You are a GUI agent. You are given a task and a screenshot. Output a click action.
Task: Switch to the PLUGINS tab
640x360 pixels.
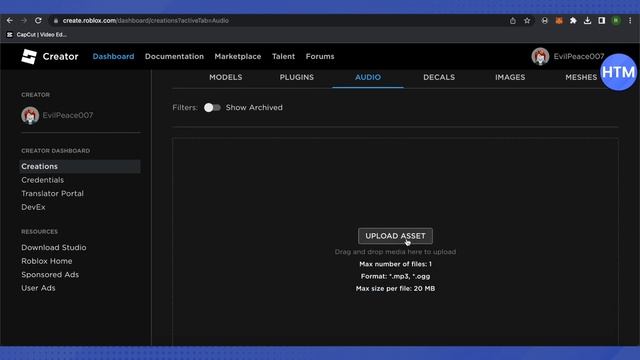tap(297, 77)
